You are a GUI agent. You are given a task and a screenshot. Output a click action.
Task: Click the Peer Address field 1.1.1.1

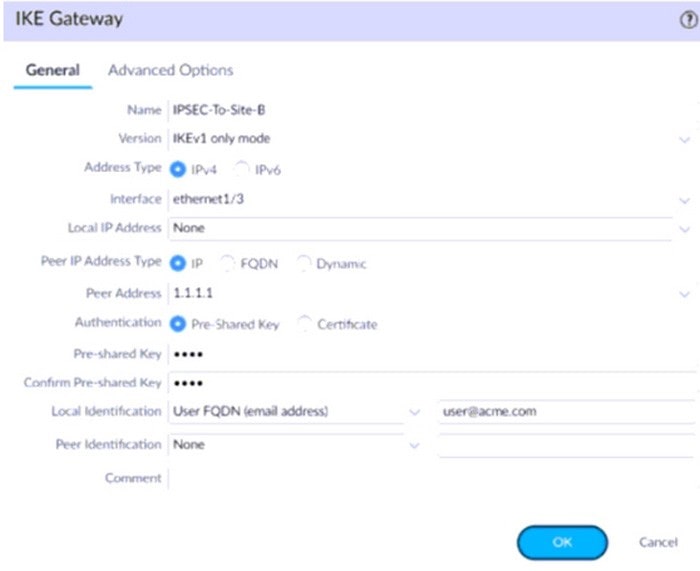(421, 293)
